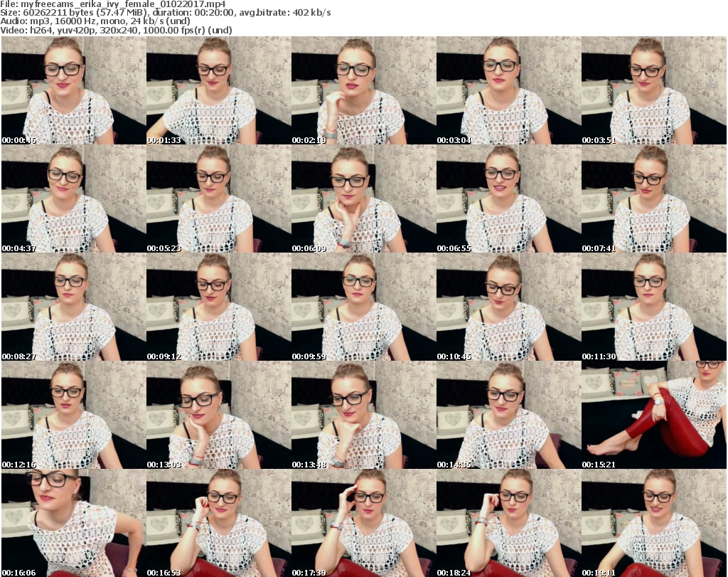Image resolution: width=728 pixels, height=577 pixels.
Task: Click the thumbnail frame stamped 00:09:12
Action: click(219, 307)
